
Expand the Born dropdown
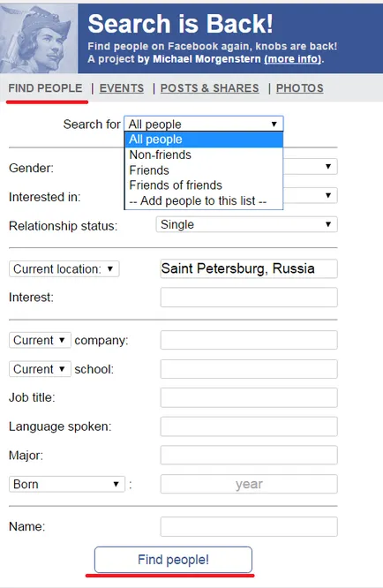pos(67,484)
